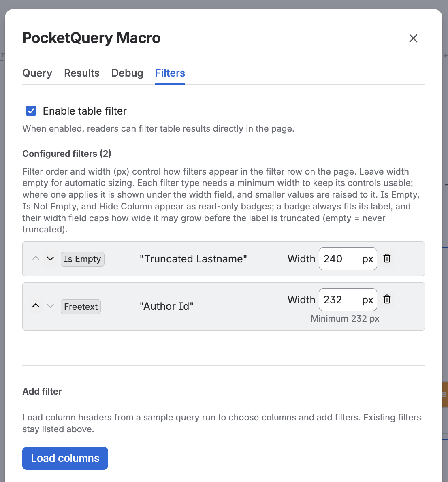Screen dimensions: 448x482
Task: Click the PocketQuery Macro title
Action: 91,38
